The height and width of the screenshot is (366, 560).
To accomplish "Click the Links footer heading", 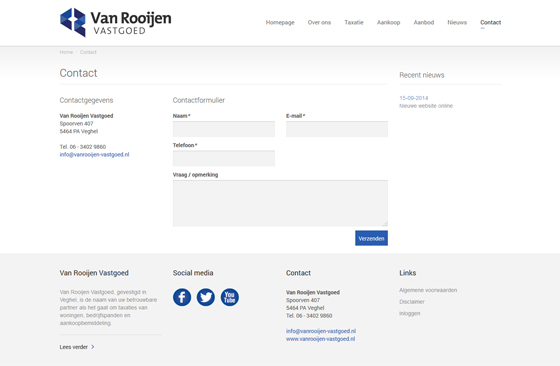I will 408,273.
